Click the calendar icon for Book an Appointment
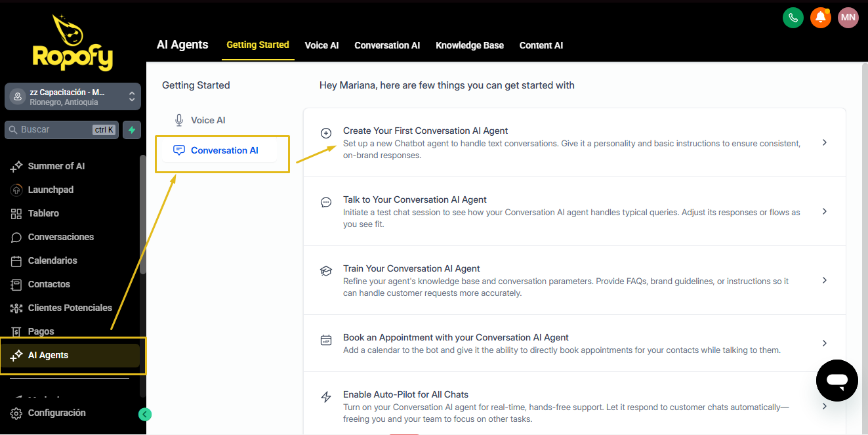 click(x=326, y=340)
